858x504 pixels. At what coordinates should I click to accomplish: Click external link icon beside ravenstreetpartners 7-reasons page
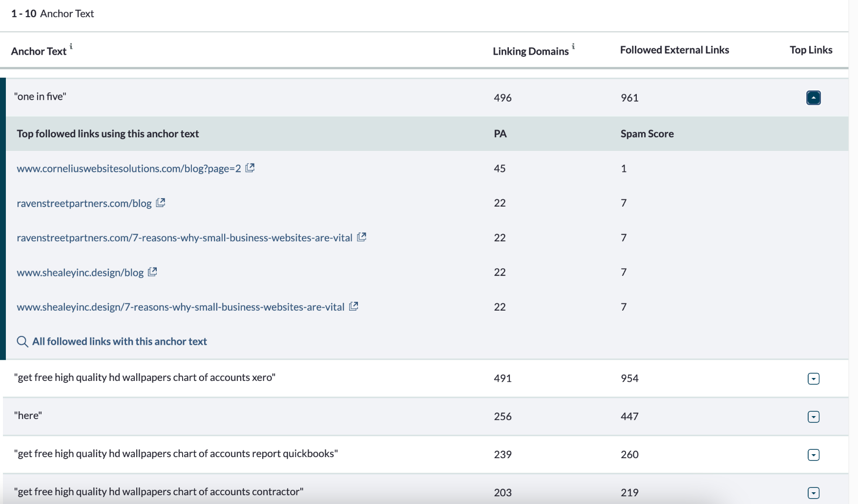click(x=362, y=237)
